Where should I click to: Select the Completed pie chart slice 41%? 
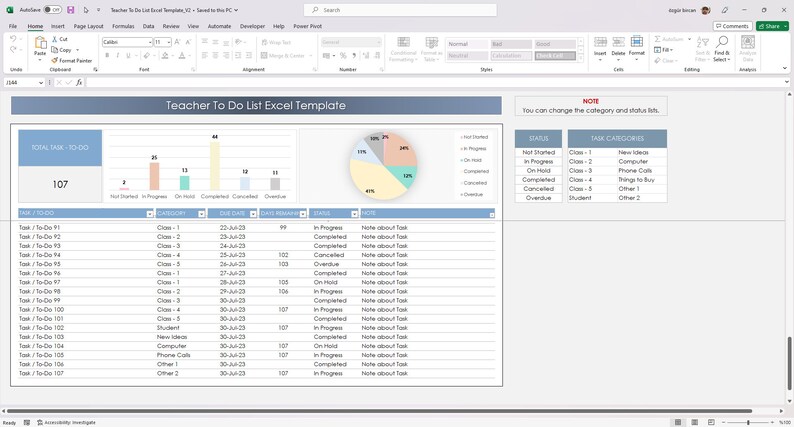pyautogui.click(x=376, y=180)
